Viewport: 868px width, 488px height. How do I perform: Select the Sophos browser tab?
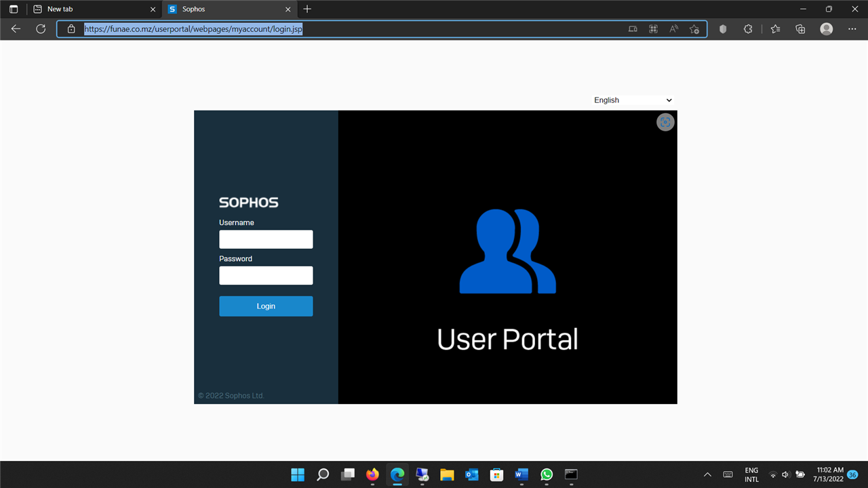point(229,9)
